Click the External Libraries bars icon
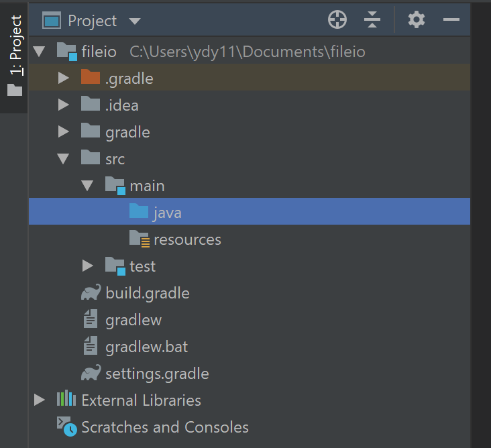The height and width of the screenshot is (448, 491). 66,398
